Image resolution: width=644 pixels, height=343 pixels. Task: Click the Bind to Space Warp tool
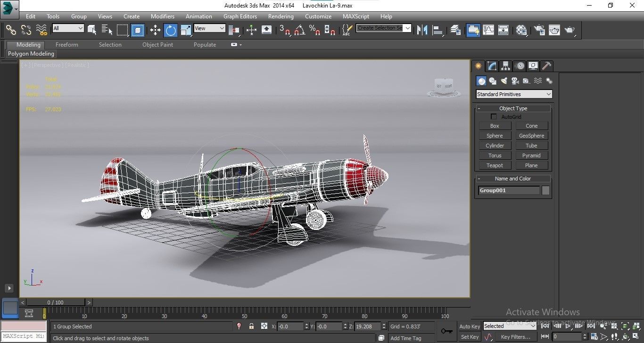pos(42,30)
